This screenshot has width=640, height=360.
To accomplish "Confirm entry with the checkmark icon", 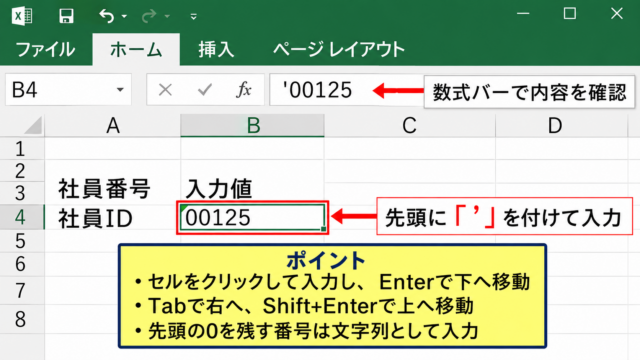I will (204, 89).
